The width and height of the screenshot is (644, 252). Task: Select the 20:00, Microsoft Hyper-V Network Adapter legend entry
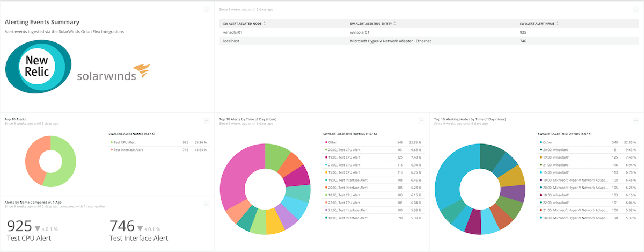(589, 188)
